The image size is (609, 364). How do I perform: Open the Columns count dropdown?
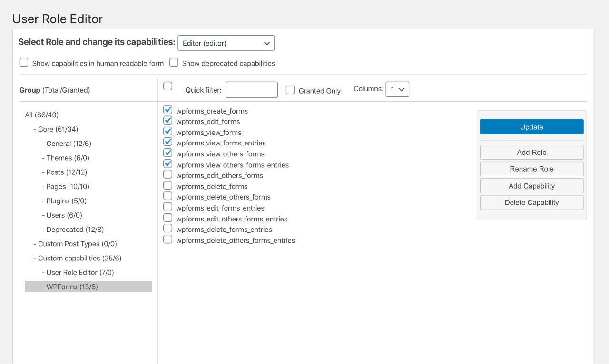point(397,89)
